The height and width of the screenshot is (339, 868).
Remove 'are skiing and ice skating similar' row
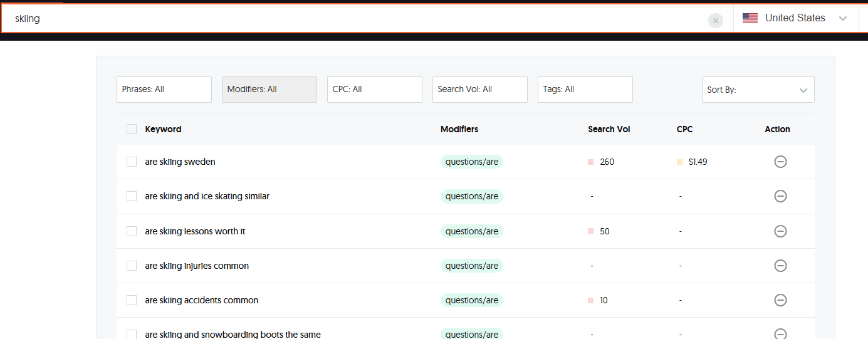[x=780, y=196]
